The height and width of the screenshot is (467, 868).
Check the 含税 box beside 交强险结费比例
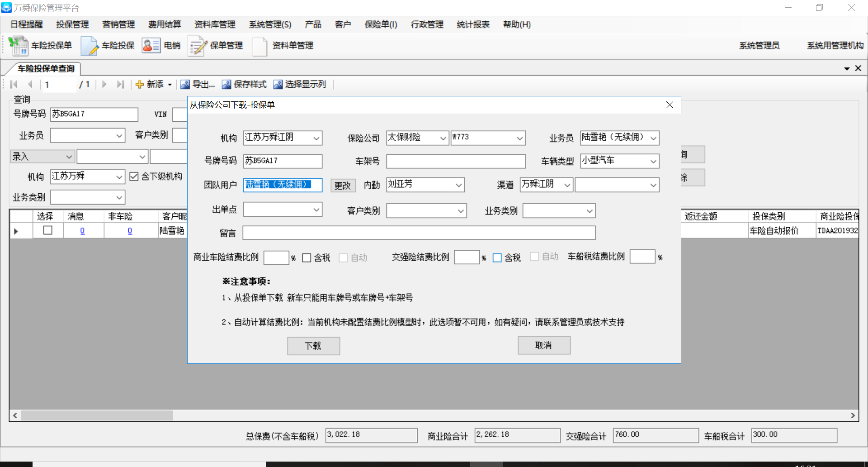pyautogui.click(x=497, y=258)
